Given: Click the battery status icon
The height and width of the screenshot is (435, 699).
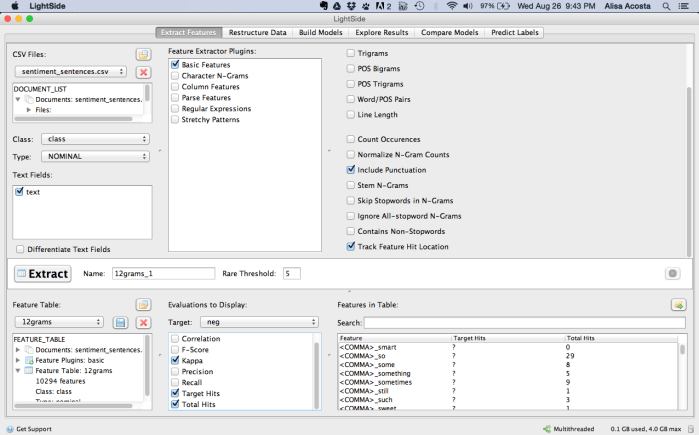Looking at the screenshot, I should 504,6.
